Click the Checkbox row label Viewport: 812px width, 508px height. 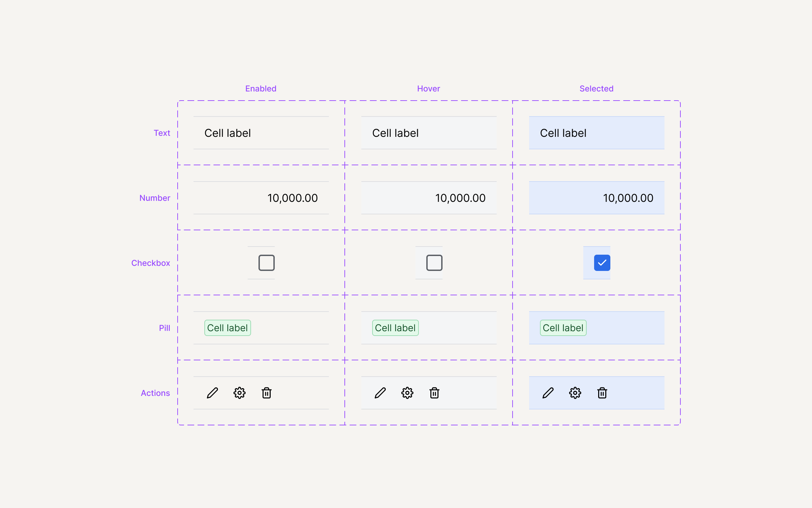pyautogui.click(x=151, y=263)
